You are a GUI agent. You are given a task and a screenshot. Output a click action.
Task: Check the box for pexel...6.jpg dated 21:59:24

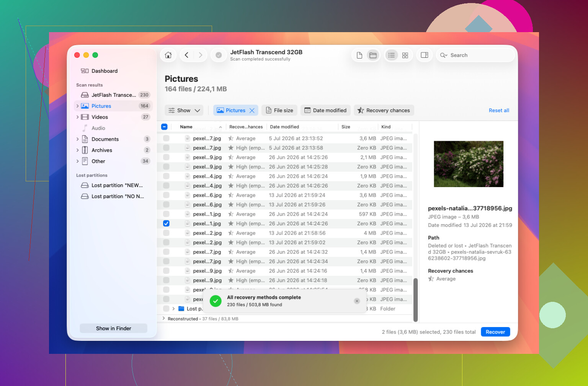[166, 195]
